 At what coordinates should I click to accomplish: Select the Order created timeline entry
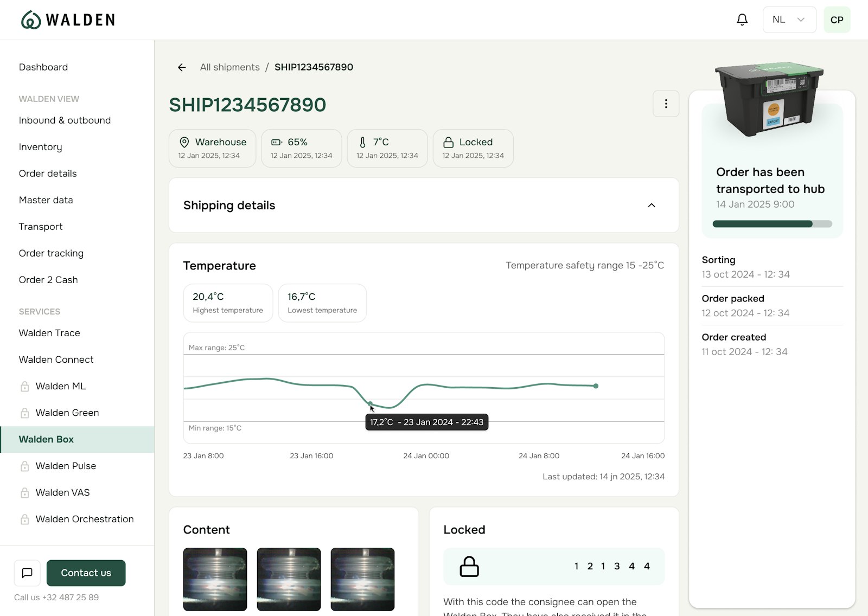coord(772,344)
